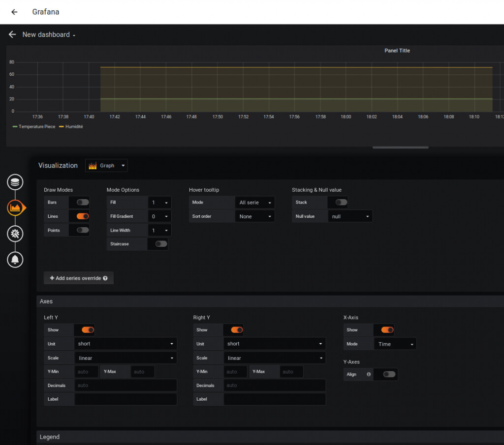Open the Fill value dropdown
Viewport: 504px width, 445px height.
point(159,202)
